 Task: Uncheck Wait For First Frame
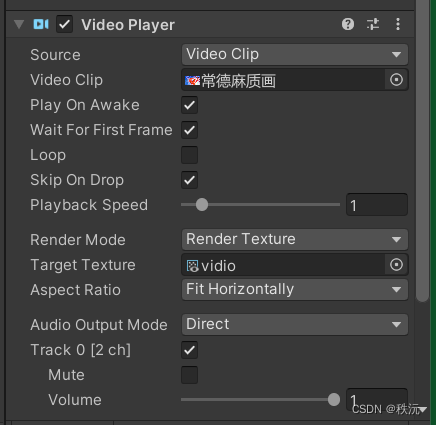(190, 130)
